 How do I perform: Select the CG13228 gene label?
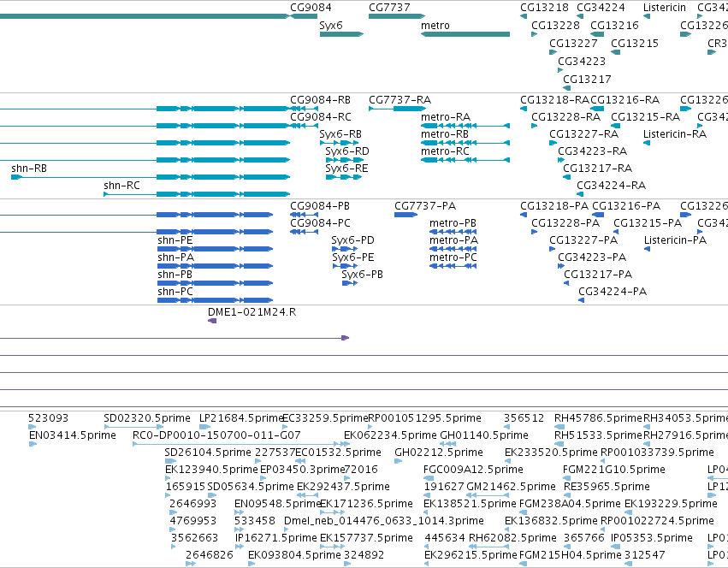point(555,26)
